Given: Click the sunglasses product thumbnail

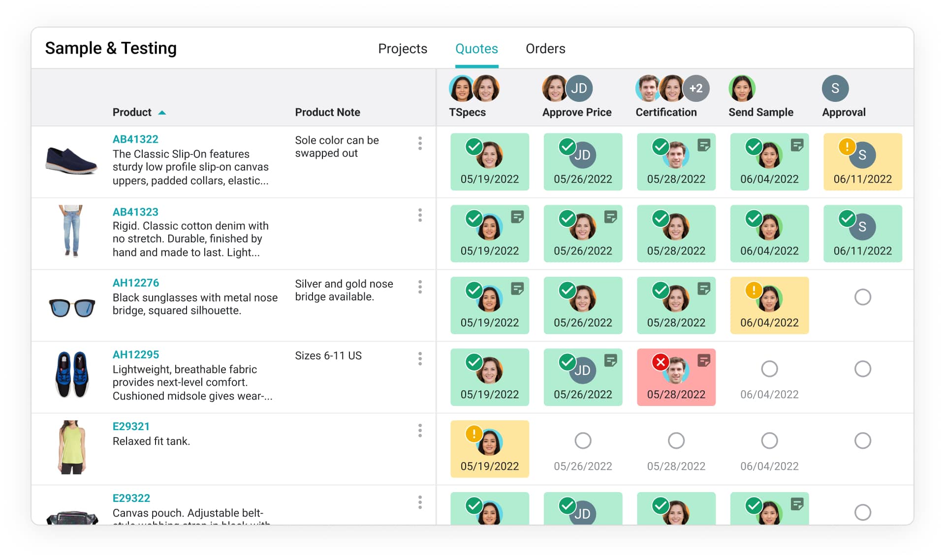Looking at the screenshot, I should (x=72, y=308).
